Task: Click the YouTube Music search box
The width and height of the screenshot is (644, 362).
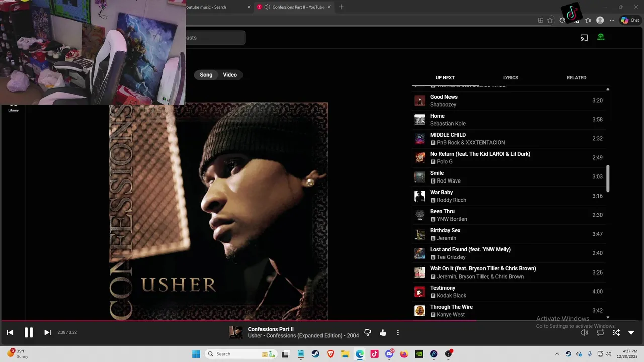Action: tap(215, 38)
